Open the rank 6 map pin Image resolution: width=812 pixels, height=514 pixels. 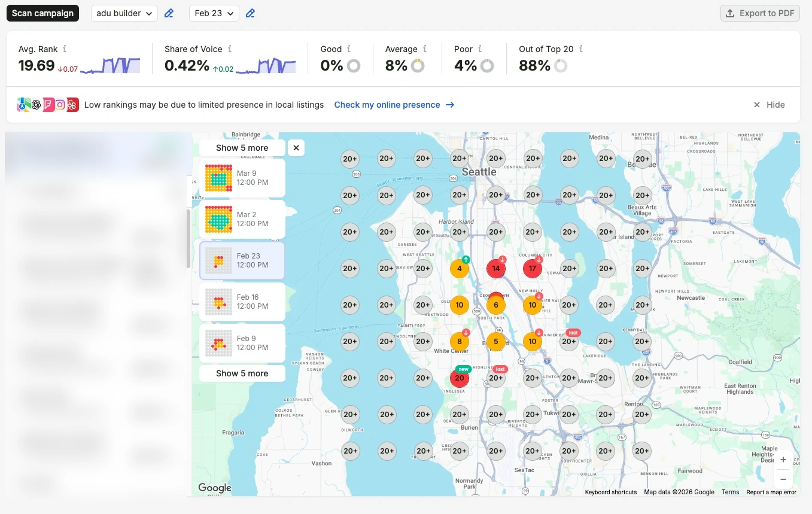click(496, 305)
